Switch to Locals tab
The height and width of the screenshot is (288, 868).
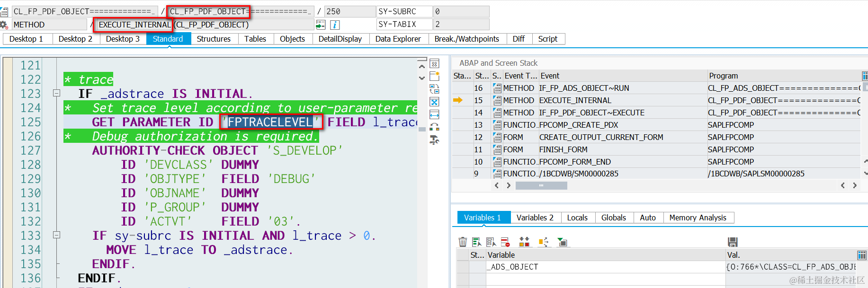point(578,218)
